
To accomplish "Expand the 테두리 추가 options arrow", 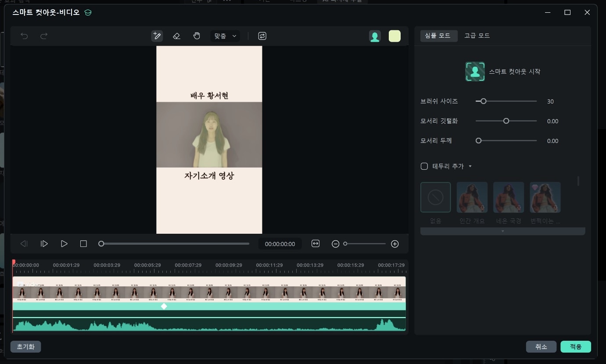I will (x=470, y=166).
